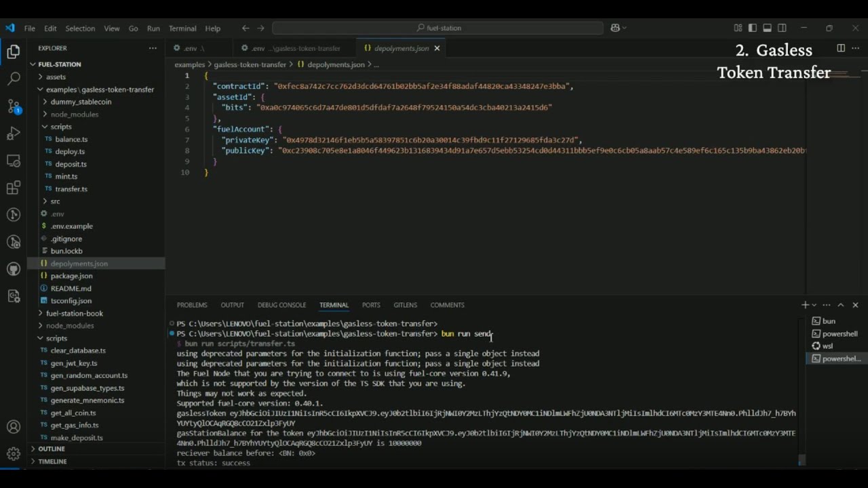
Task: Open the GitHub view in the activity bar
Action: (14, 269)
